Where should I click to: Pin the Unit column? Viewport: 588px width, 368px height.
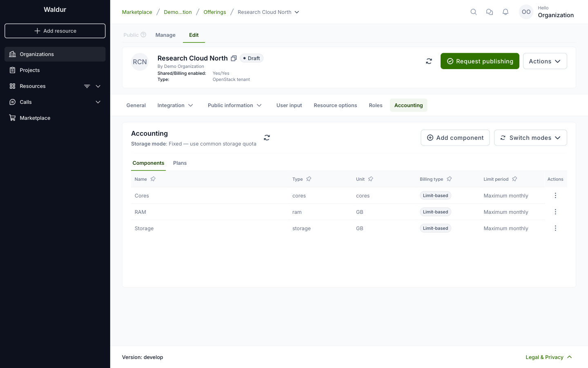[x=371, y=179]
